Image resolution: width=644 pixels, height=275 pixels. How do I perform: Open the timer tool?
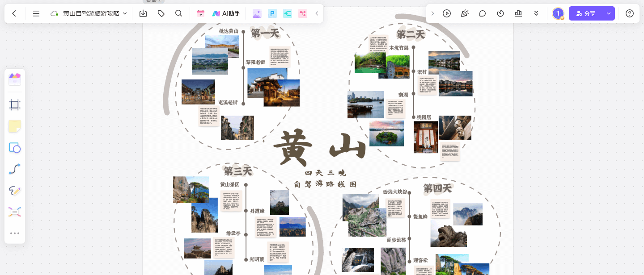500,13
